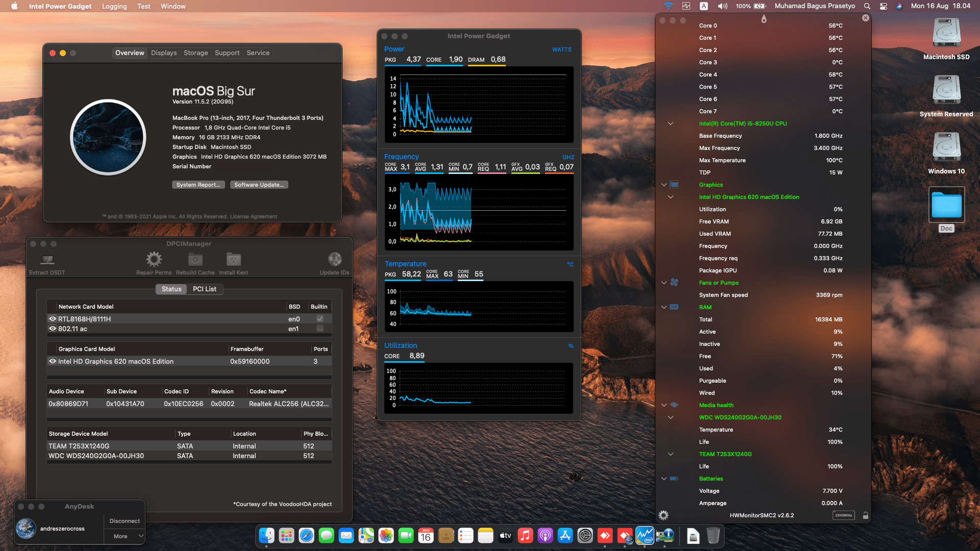Image resolution: width=980 pixels, height=551 pixels.
Task: Close HWMonitorSMC2 panel with X button
Action: (x=866, y=18)
